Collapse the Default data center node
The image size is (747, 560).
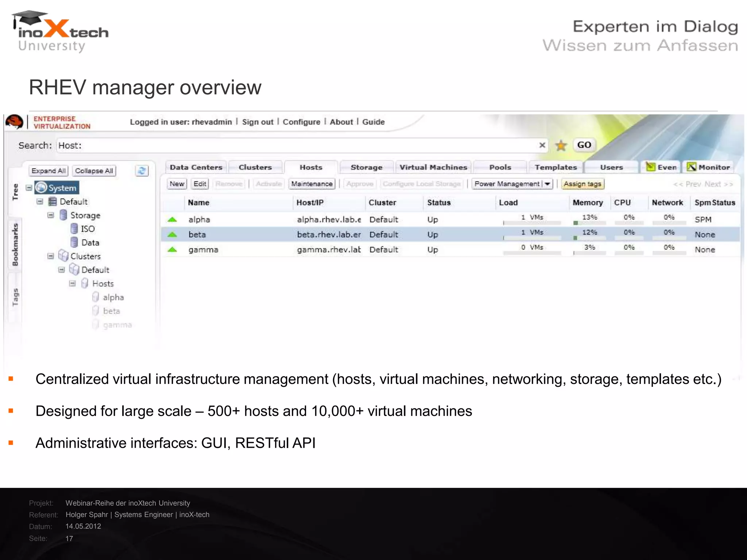(40, 202)
